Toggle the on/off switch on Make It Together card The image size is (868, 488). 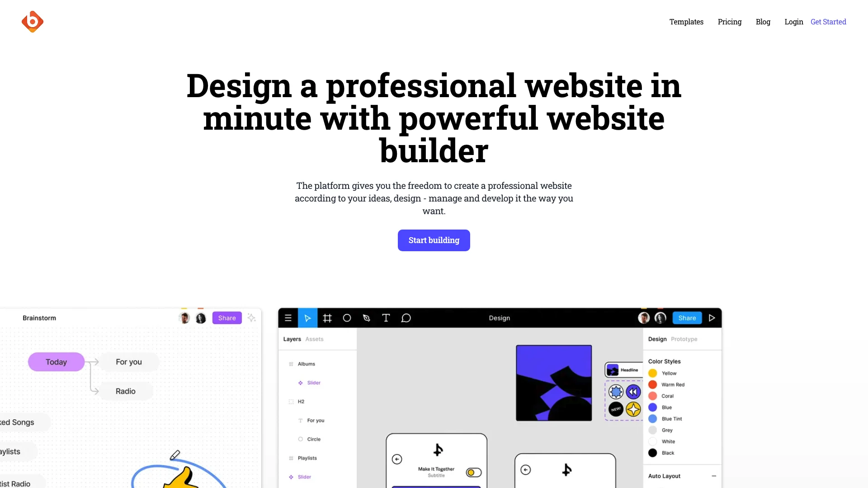(473, 472)
